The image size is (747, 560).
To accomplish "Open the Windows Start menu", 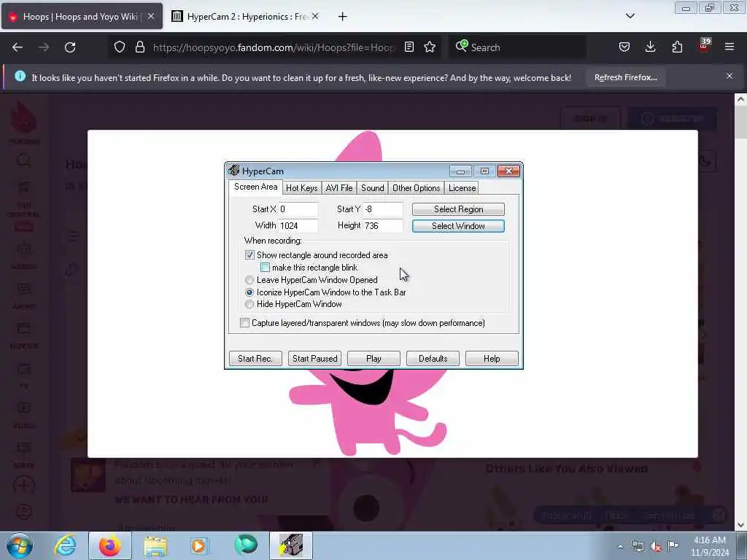I will [20, 545].
